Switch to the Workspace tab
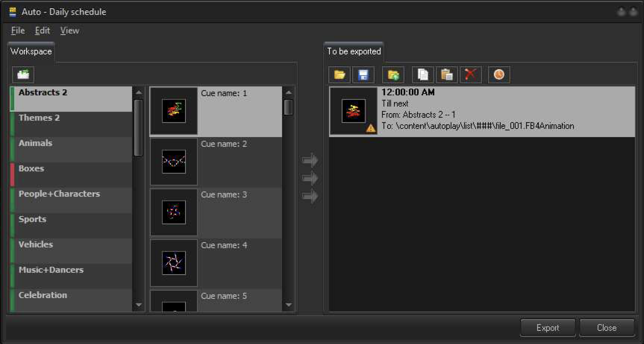 [31, 52]
